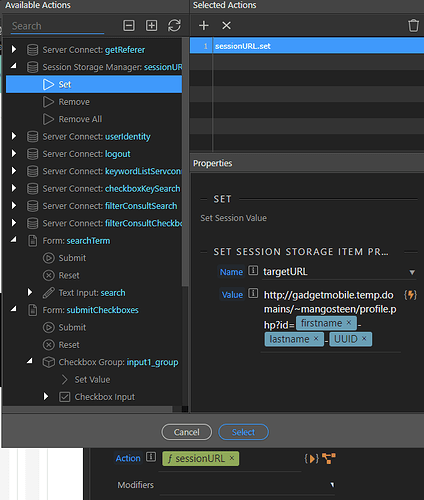
Task: Click the Cancel button
Action: [186, 432]
